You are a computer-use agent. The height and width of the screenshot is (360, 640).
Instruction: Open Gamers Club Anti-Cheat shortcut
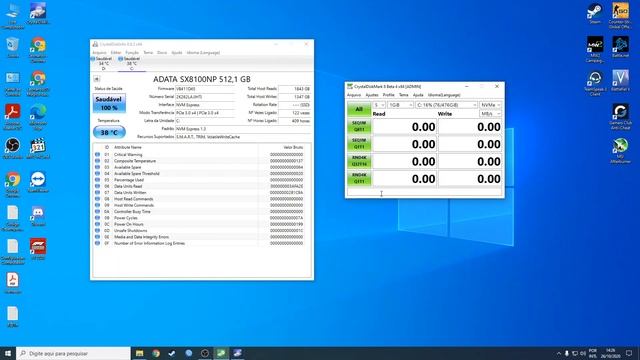coord(620,116)
